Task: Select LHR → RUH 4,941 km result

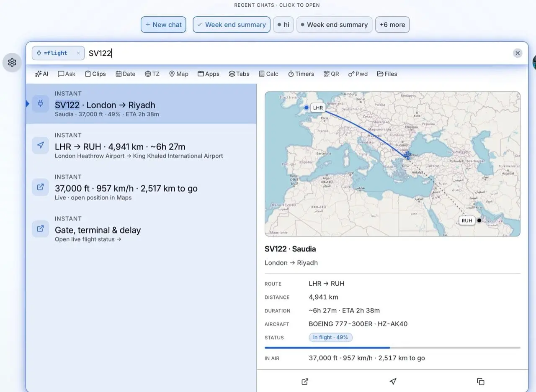Action: point(141,146)
